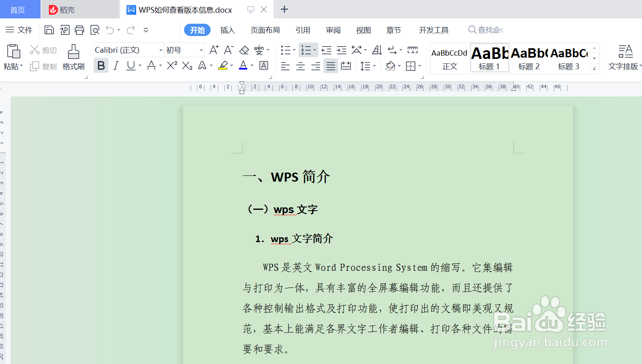The width and height of the screenshot is (642, 364).
Task: Click the highlight color marker
Action: [x=223, y=65]
